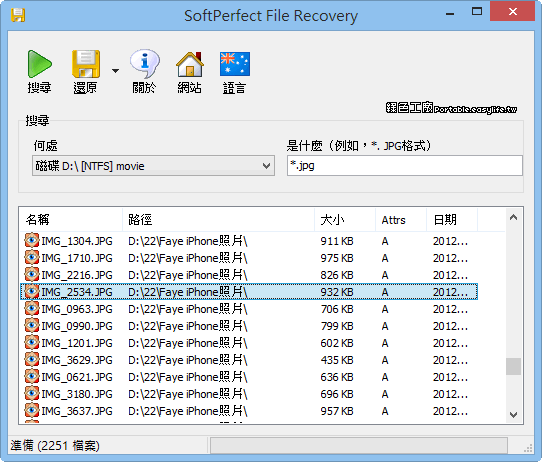
Task: Open the About (關於) info bubble icon
Action: (144, 64)
